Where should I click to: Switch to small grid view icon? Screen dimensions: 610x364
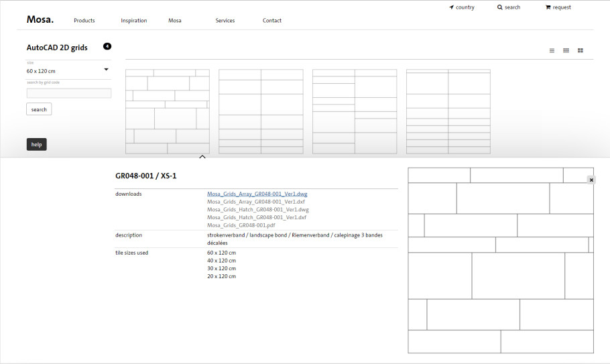(566, 50)
